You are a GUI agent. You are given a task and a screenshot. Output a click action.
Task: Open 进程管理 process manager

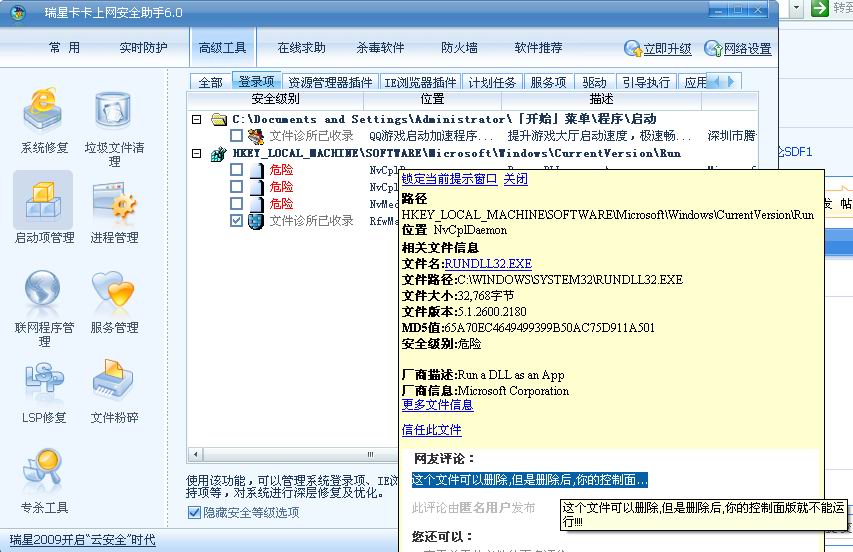point(114,212)
